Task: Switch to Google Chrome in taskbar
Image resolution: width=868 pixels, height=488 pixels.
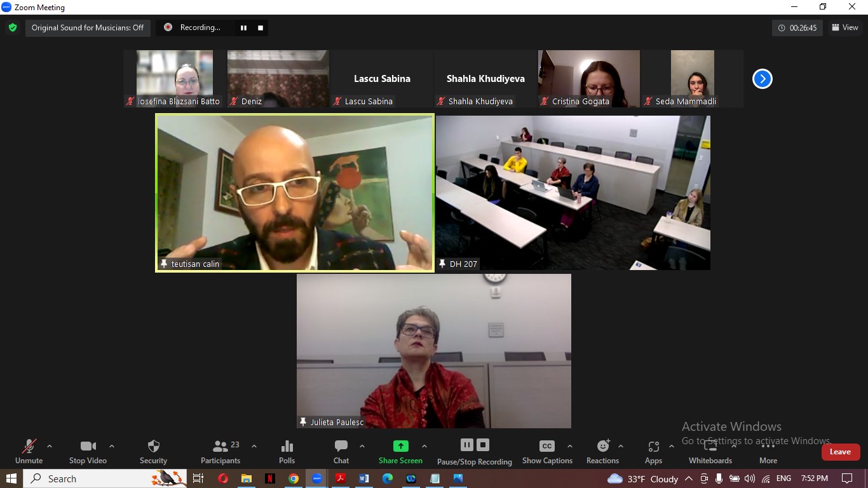Action: point(294,478)
